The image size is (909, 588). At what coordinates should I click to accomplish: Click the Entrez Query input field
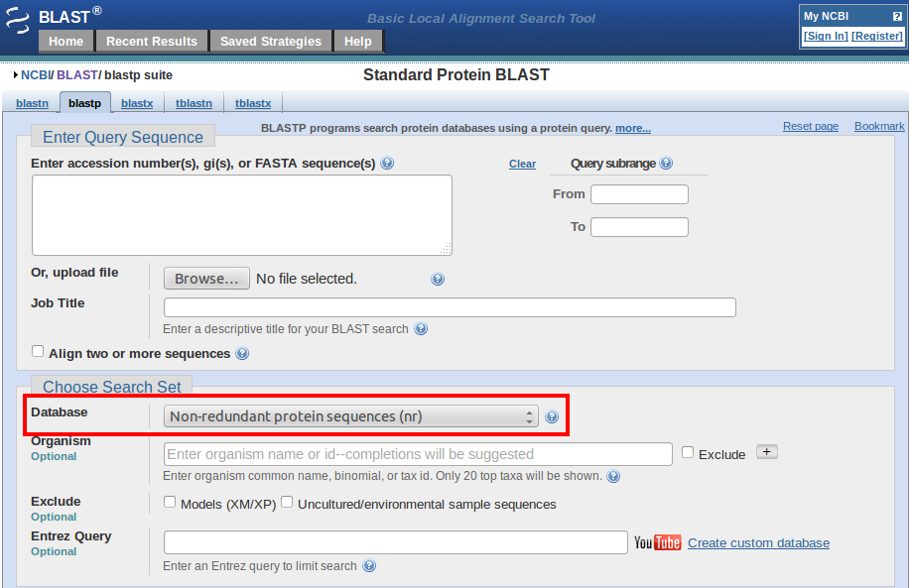(395, 542)
